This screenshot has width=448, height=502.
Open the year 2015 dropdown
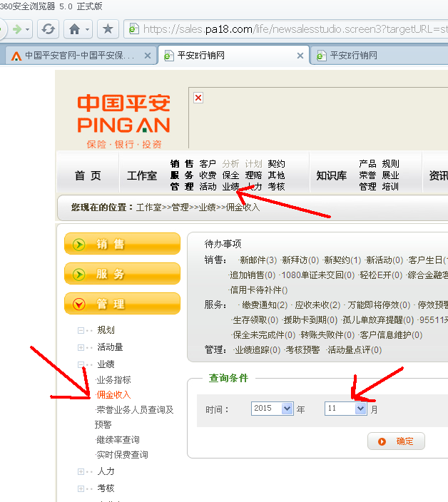pyautogui.click(x=287, y=409)
